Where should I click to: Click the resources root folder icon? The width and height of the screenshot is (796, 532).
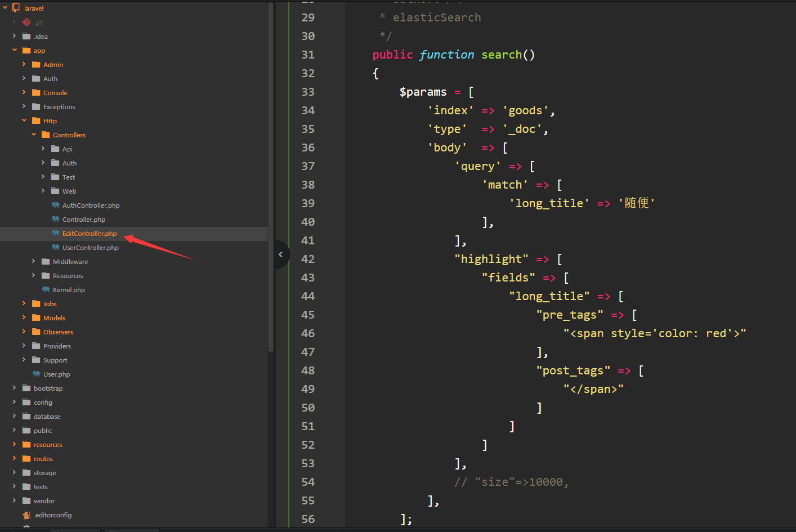(26, 444)
